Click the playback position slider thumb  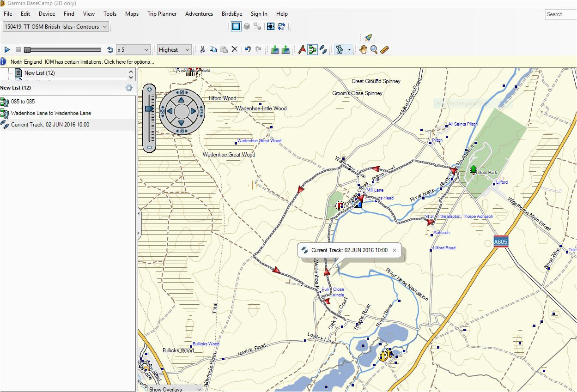(27, 49)
